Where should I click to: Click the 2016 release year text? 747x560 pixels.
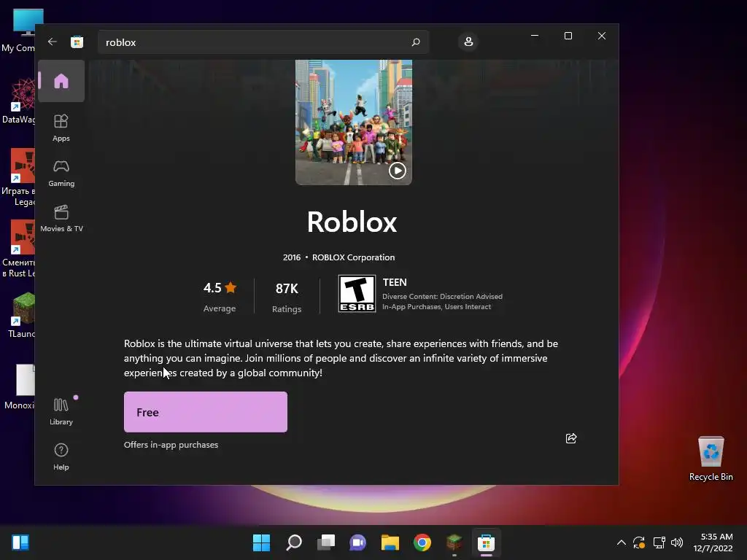[292, 257]
